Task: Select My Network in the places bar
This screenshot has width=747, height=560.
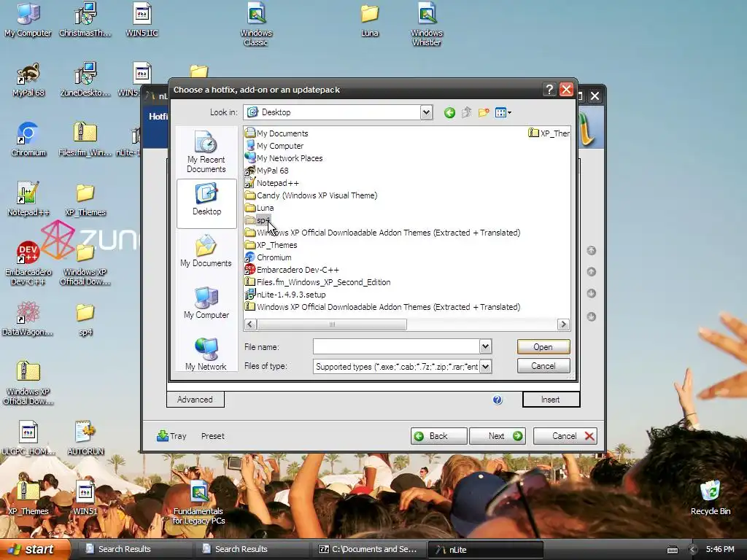Action: (x=206, y=354)
